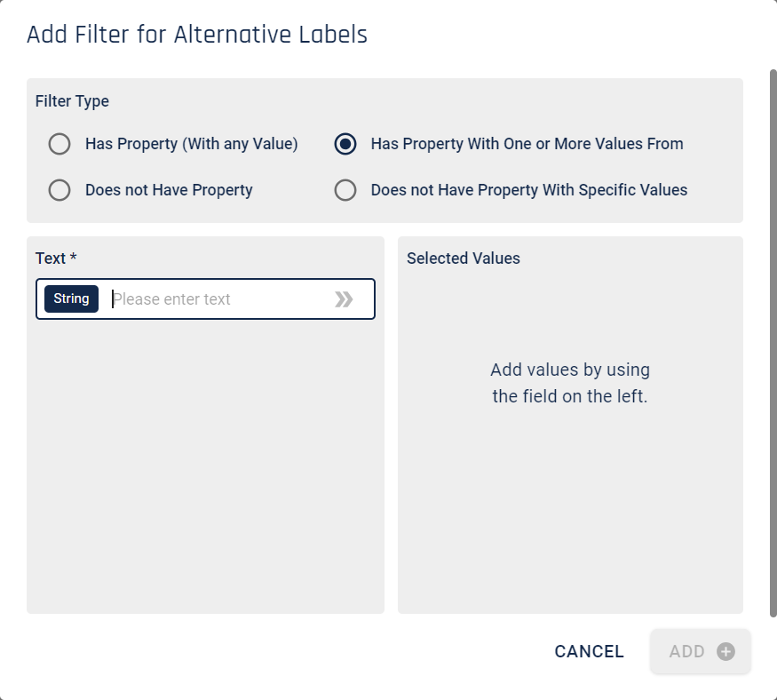Click the empty area below the text field
Viewport: 777px width, 700px height.
click(x=205, y=466)
